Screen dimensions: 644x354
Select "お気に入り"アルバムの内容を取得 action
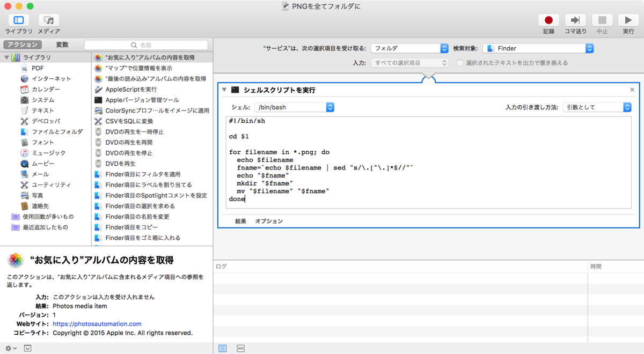[x=152, y=57]
